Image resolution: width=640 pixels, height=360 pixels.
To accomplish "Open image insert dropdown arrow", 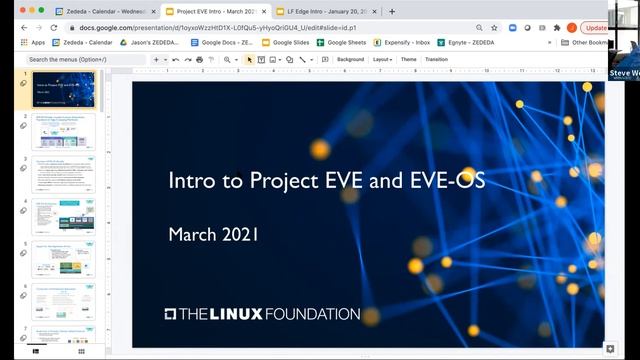I will [280, 60].
